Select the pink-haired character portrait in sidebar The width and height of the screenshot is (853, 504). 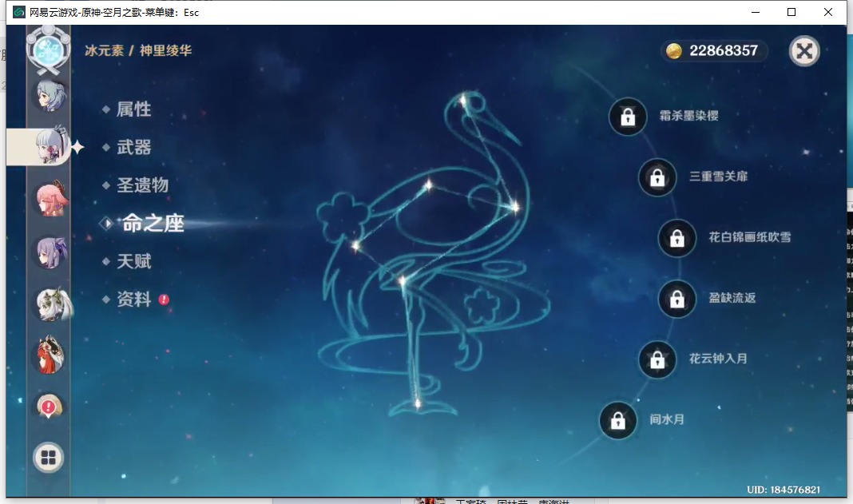[x=49, y=200]
